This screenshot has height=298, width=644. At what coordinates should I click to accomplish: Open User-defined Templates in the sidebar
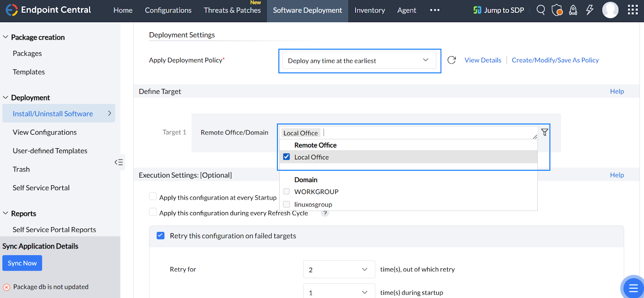(x=50, y=151)
